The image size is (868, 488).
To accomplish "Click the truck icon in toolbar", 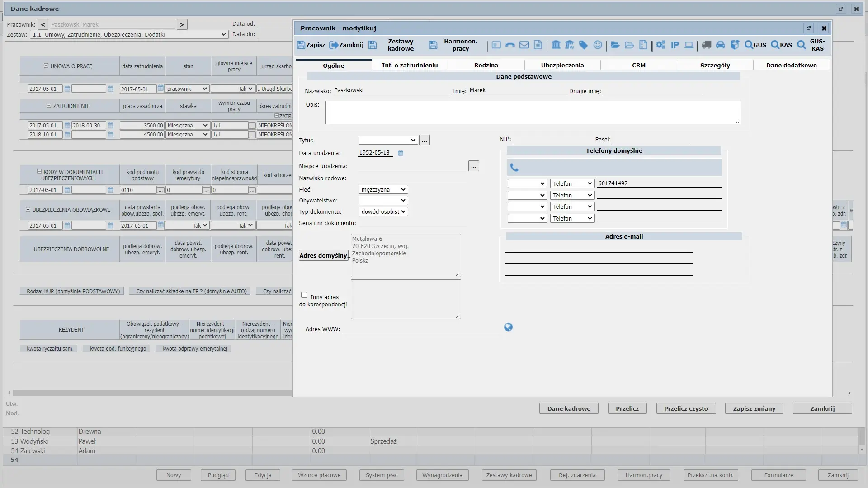I will 706,45.
